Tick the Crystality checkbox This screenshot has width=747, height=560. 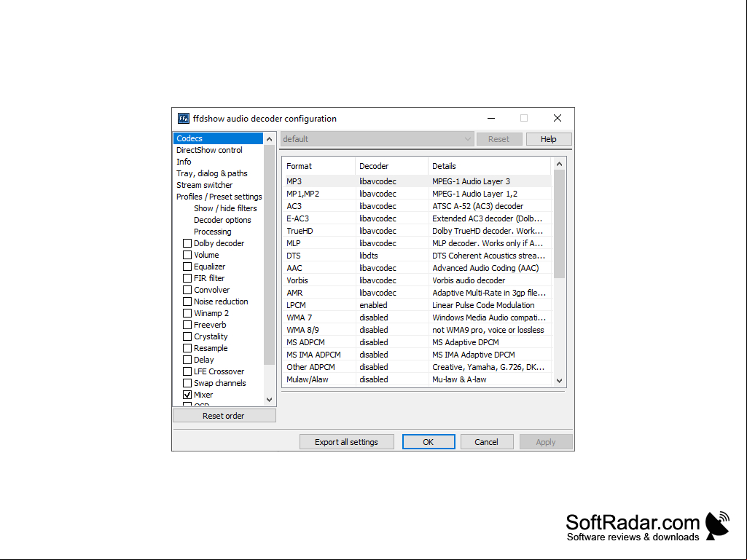tap(187, 336)
